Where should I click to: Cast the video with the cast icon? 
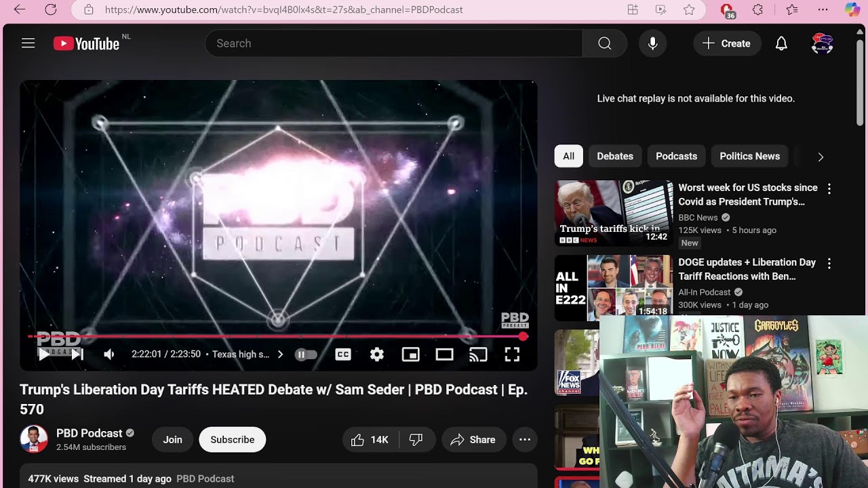(478, 354)
